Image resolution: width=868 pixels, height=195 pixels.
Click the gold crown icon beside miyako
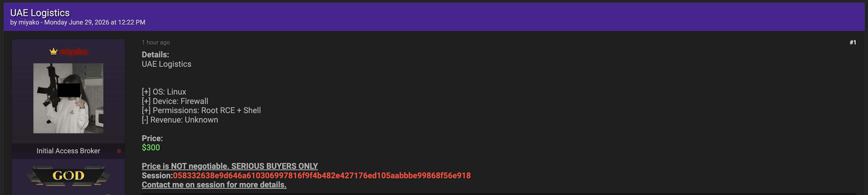pyautogui.click(x=54, y=51)
